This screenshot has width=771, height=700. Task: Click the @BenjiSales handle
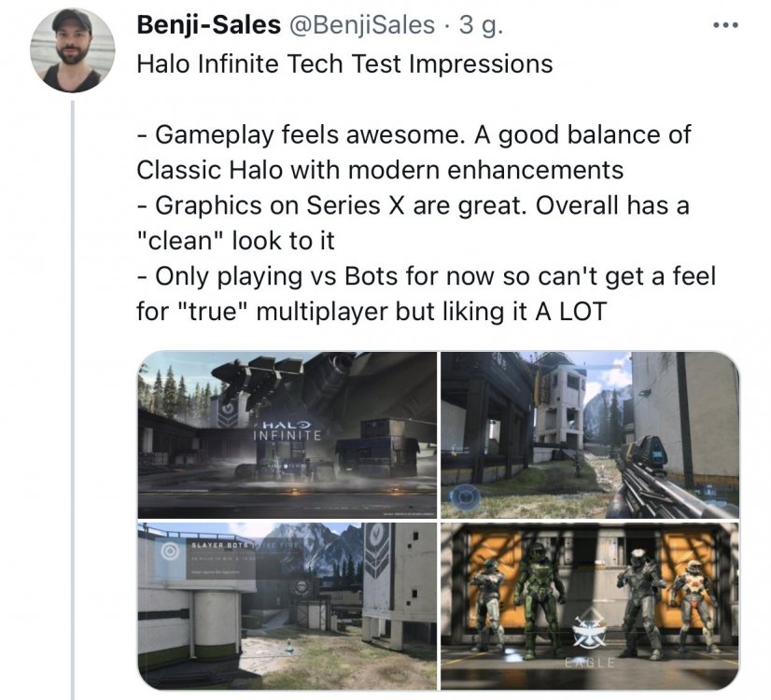click(360, 25)
